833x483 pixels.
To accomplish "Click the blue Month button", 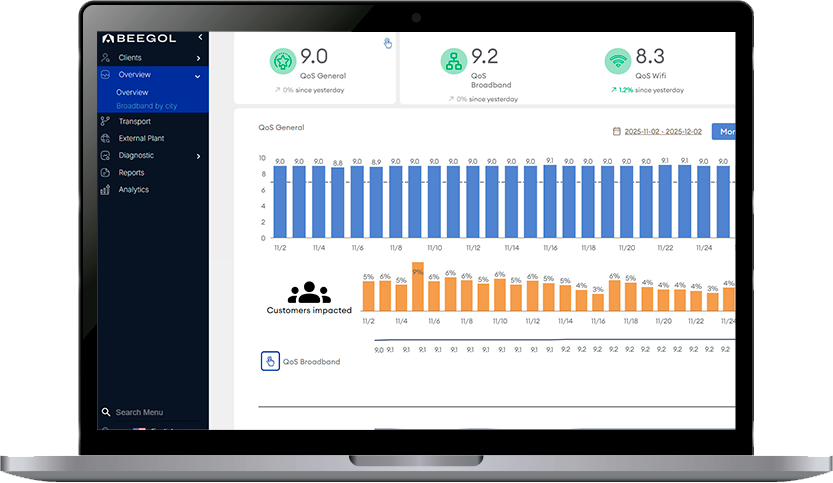I will pyautogui.click(x=723, y=132).
